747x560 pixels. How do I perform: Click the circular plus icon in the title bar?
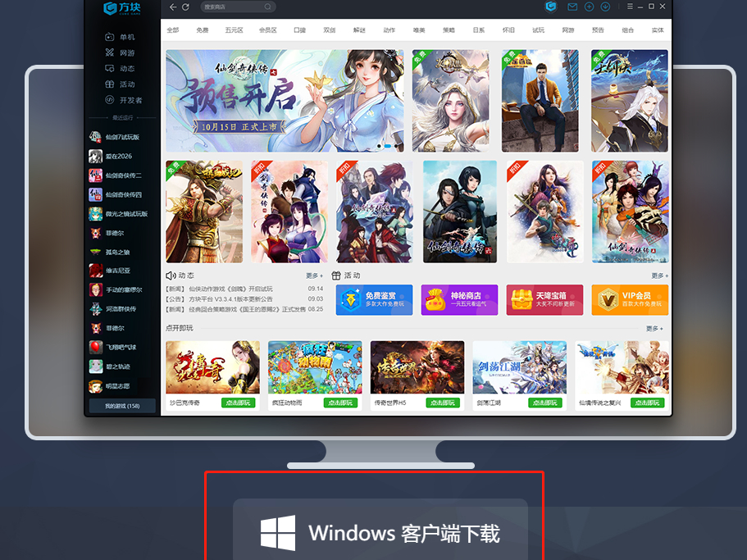pyautogui.click(x=589, y=7)
